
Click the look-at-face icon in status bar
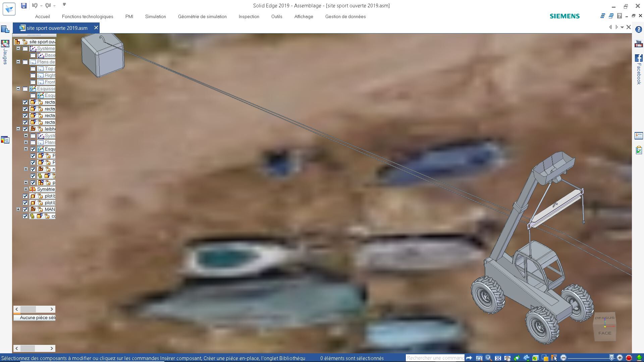535,358
